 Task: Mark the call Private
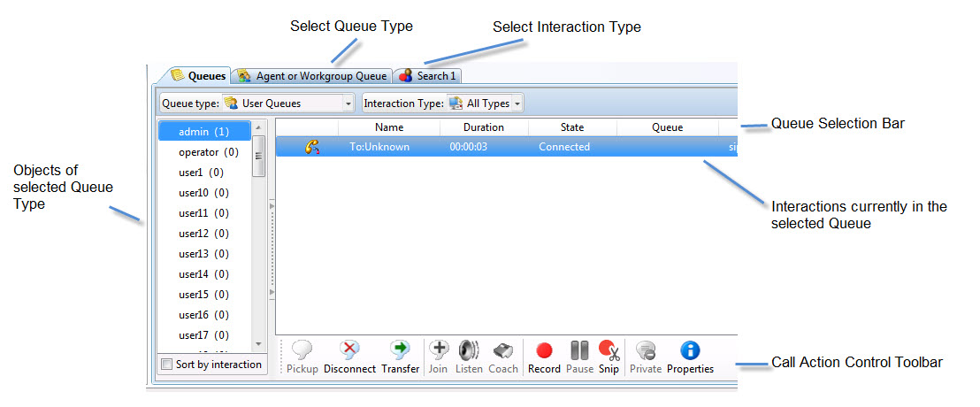pos(646,351)
